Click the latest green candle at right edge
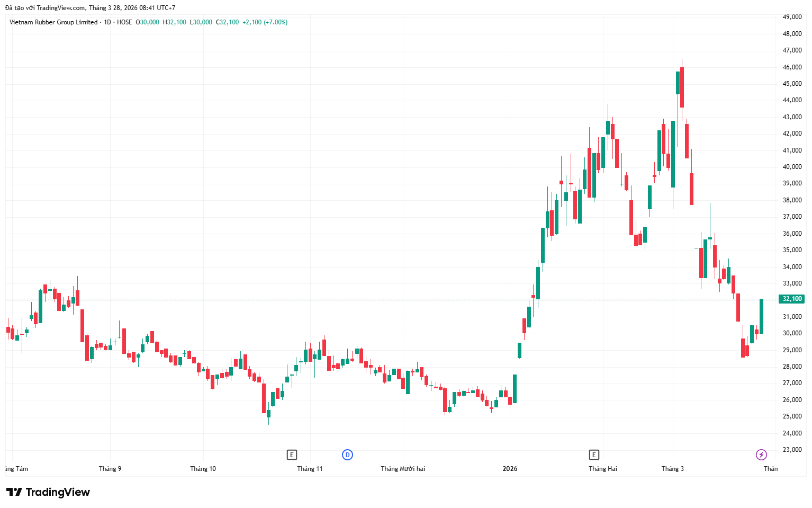The image size is (812, 508). (761, 316)
